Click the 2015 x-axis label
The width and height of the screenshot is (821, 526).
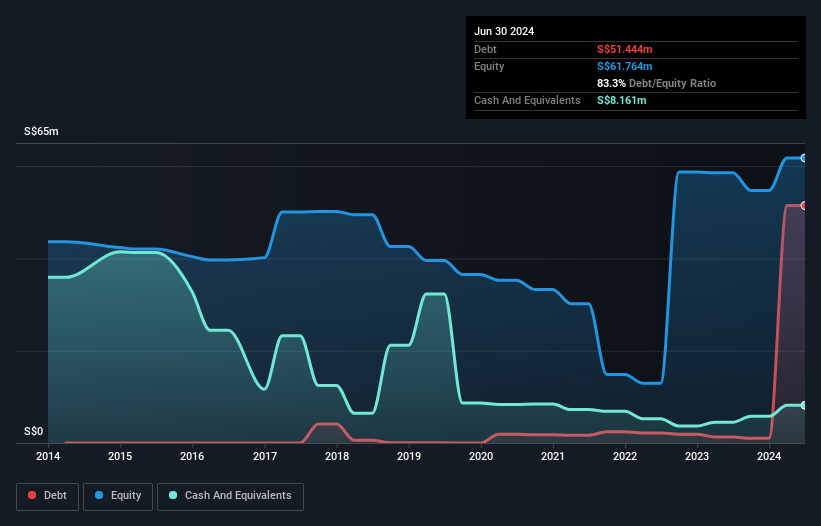(x=120, y=456)
